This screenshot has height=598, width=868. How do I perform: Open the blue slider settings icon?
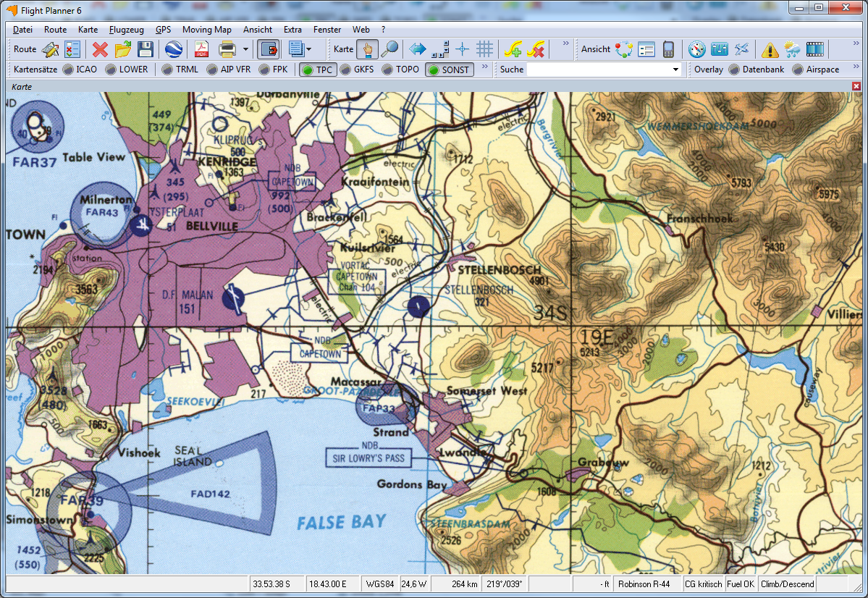coord(719,49)
